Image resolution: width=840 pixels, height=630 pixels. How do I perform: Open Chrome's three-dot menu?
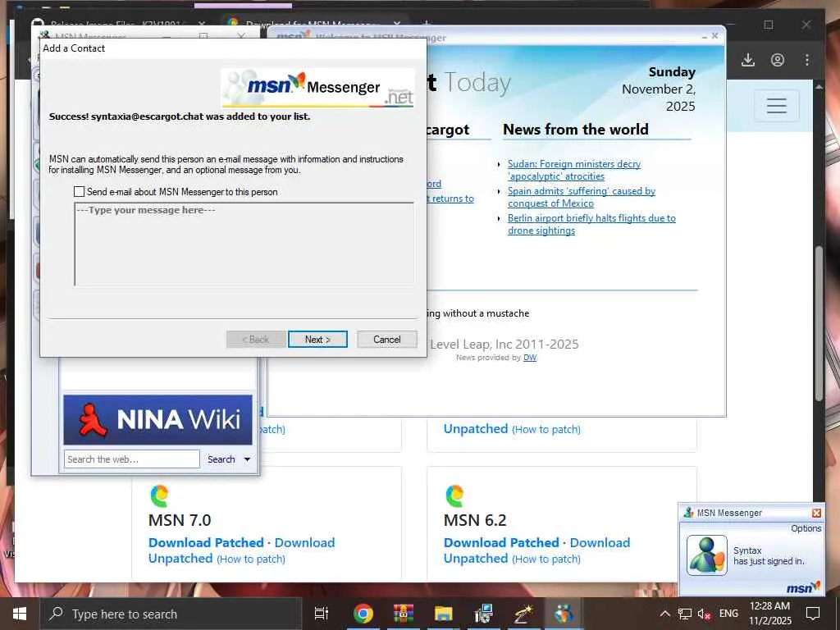pyautogui.click(x=807, y=60)
